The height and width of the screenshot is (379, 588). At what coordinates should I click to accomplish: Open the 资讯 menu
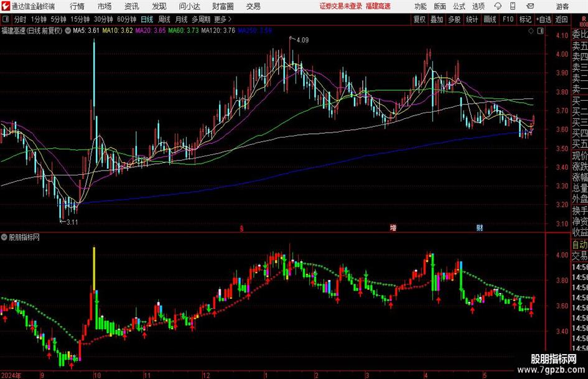coord(132,6)
